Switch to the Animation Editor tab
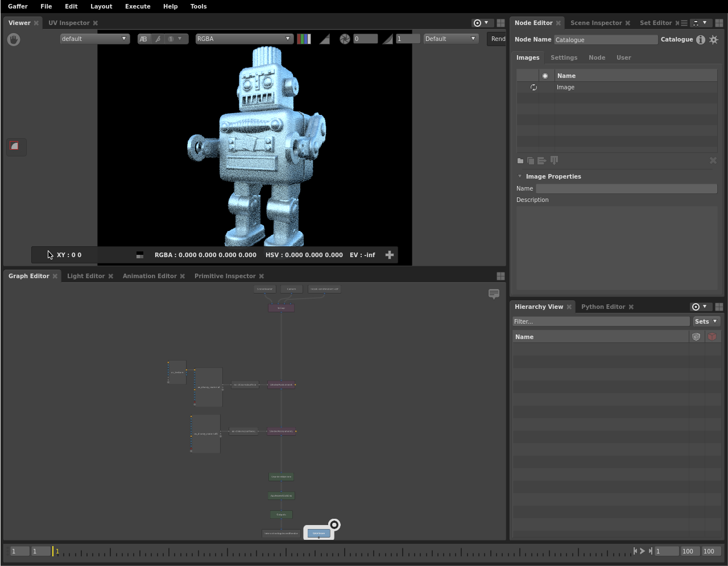The image size is (728, 566). (x=150, y=276)
